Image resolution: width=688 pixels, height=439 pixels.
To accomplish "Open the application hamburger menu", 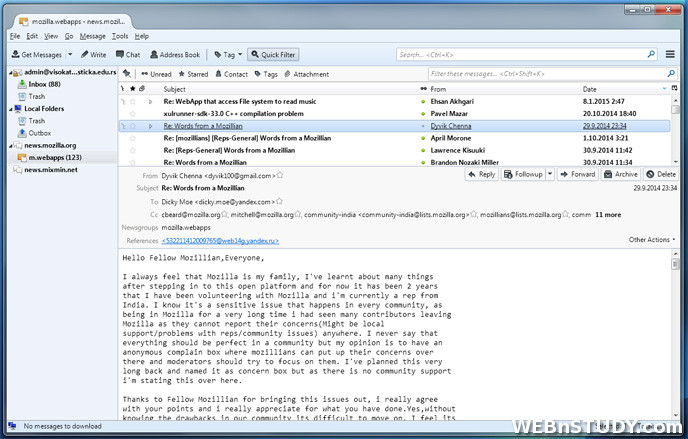I will click(670, 54).
